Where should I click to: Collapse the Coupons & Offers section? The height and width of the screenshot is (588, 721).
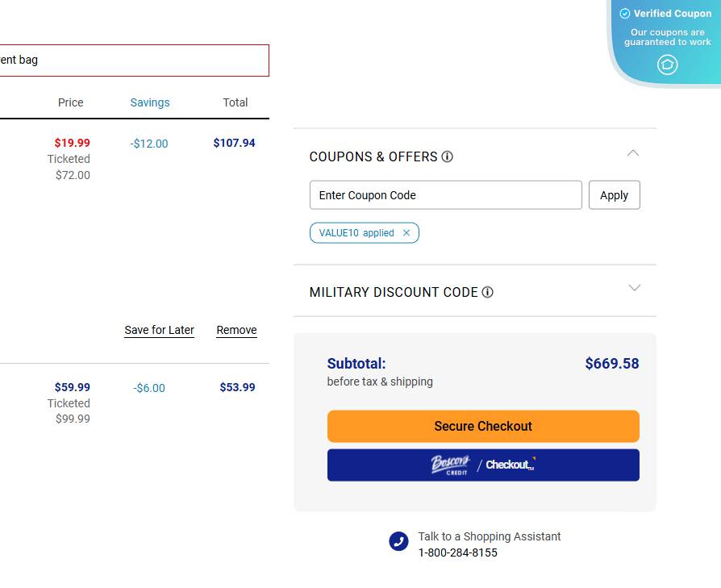(x=633, y=152)
